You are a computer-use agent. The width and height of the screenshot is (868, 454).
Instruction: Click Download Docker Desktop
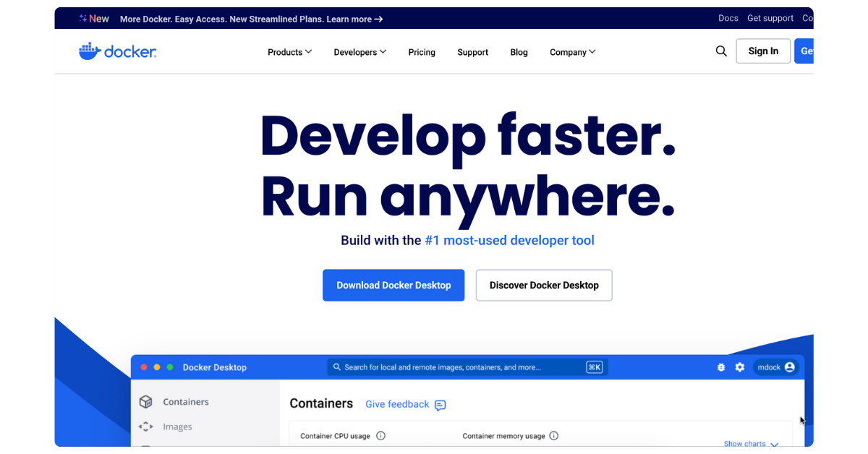pos(393,285)
